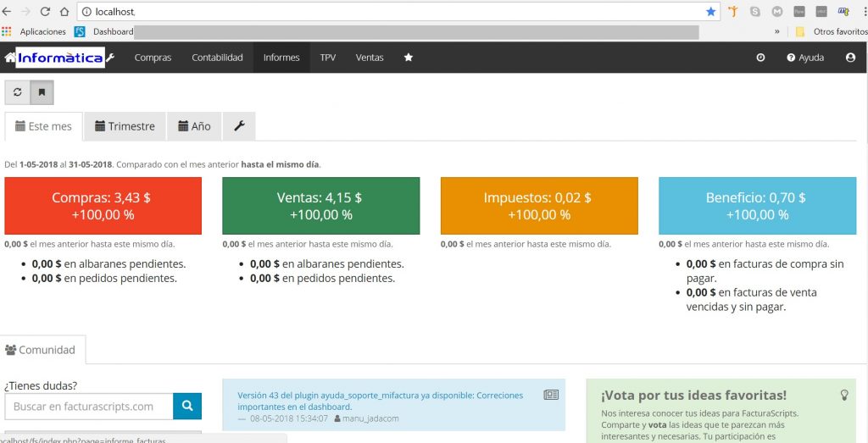868x443 pixels.
Task: Click the Informàtica logo in the navbar
Action: [60, 58]
